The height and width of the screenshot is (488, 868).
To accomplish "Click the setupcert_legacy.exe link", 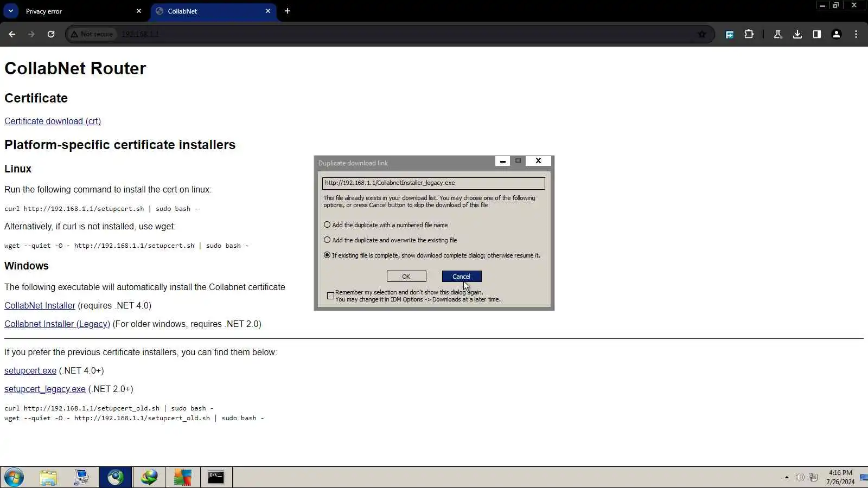I will point(45,389).
